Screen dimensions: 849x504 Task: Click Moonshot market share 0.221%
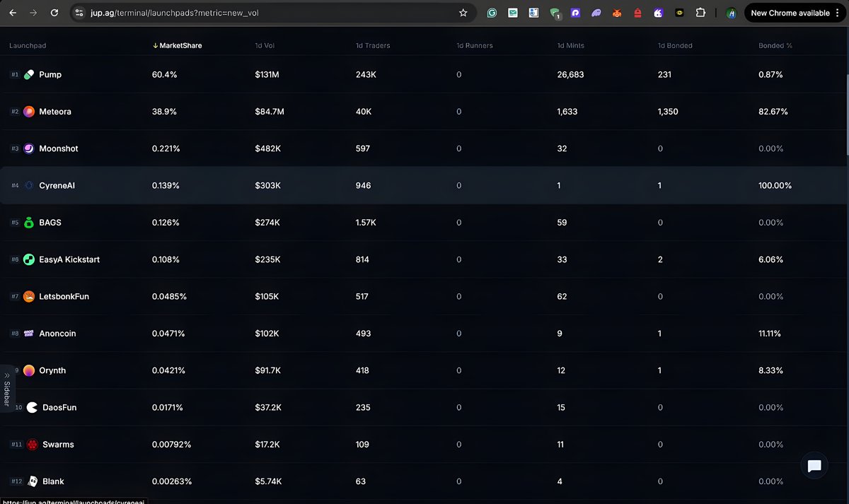[166, 148]
